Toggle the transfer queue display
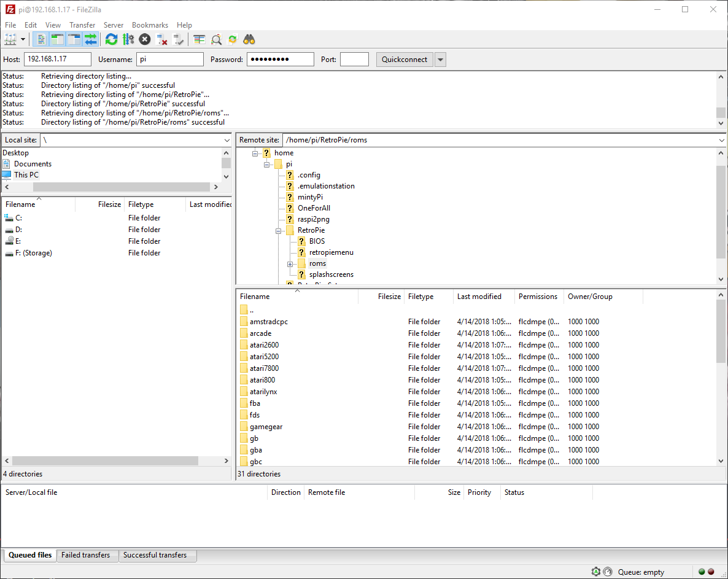The height and width of the screenshot is (579, 728). coord(90,39)
